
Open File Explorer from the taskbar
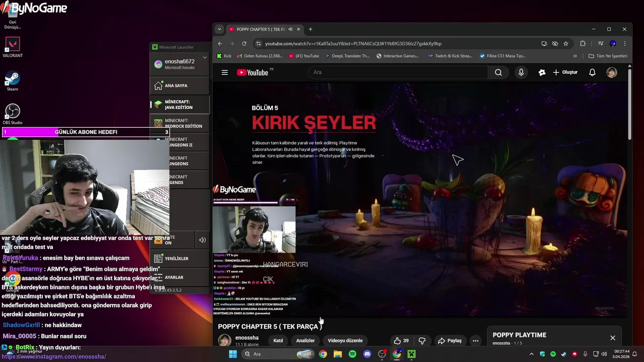coord(338,354)
